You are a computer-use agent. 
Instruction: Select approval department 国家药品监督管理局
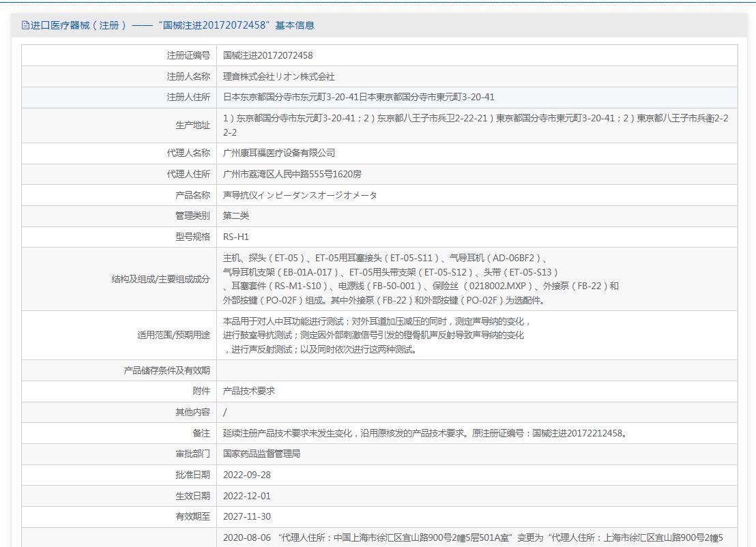pos(261,454)
